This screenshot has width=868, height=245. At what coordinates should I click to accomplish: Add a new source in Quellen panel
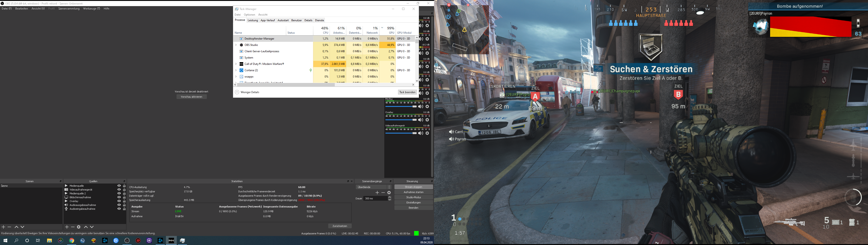pos(67,227)
